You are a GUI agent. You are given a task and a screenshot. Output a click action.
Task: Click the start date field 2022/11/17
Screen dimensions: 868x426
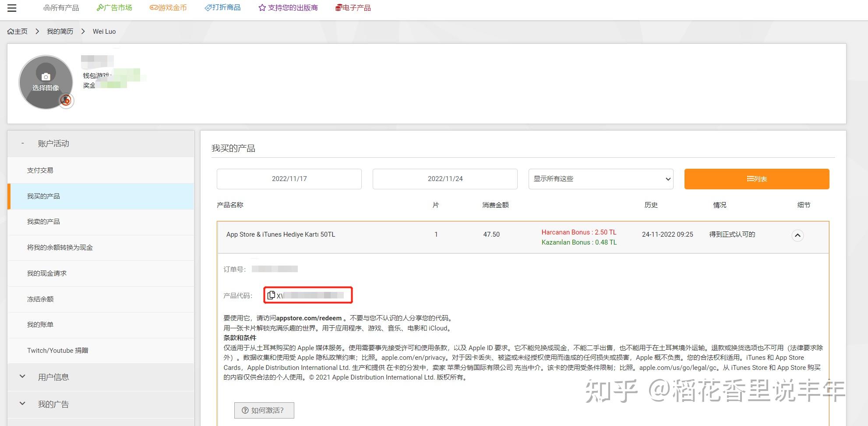tap(289, 179)
